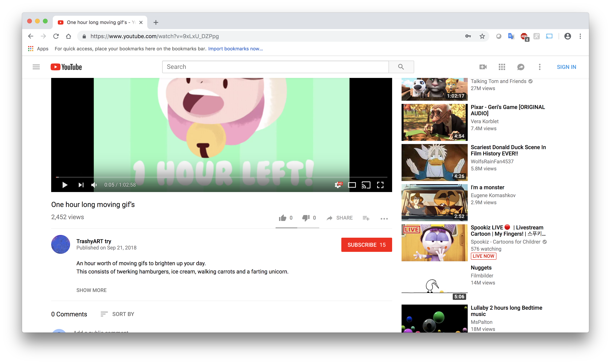
Task: Click the Cast to TV icon in player
Action: (x=366, y=185)
